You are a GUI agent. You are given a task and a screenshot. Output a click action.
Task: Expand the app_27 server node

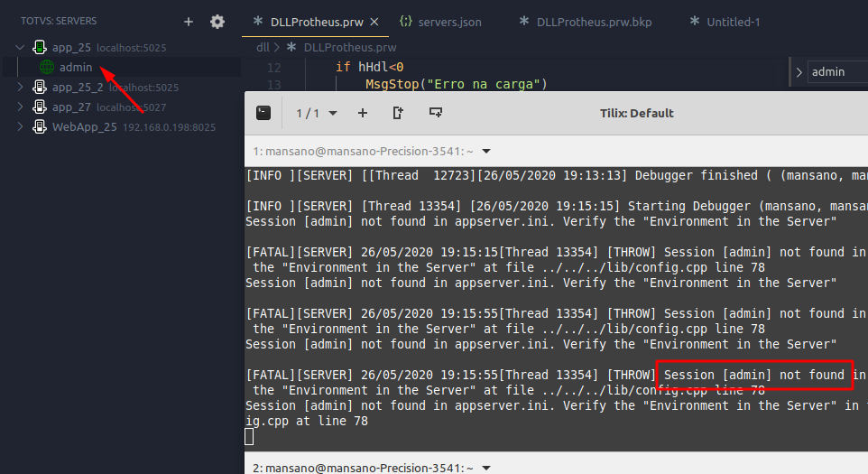pyautogui.click(x=20, y=107)
